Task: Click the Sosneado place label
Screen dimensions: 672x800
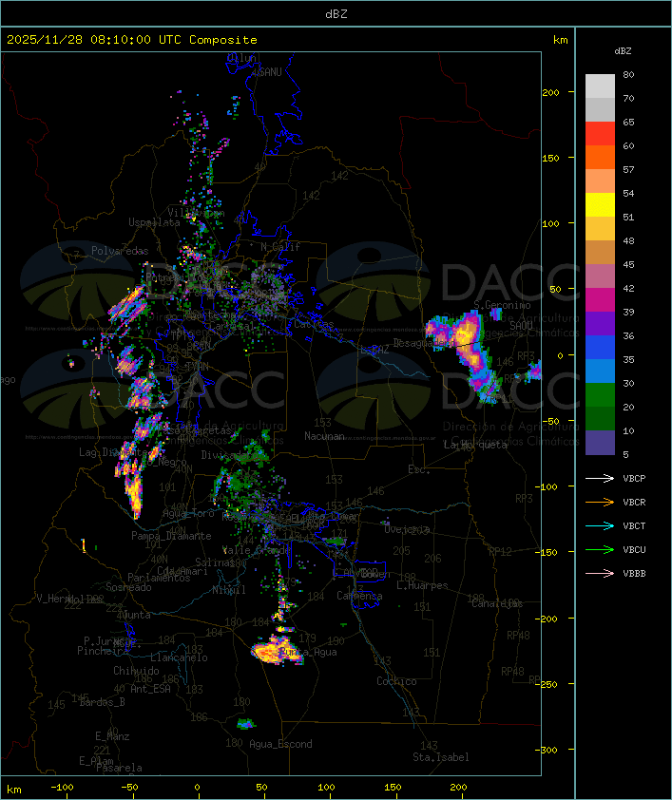Action: coord(128,587)
